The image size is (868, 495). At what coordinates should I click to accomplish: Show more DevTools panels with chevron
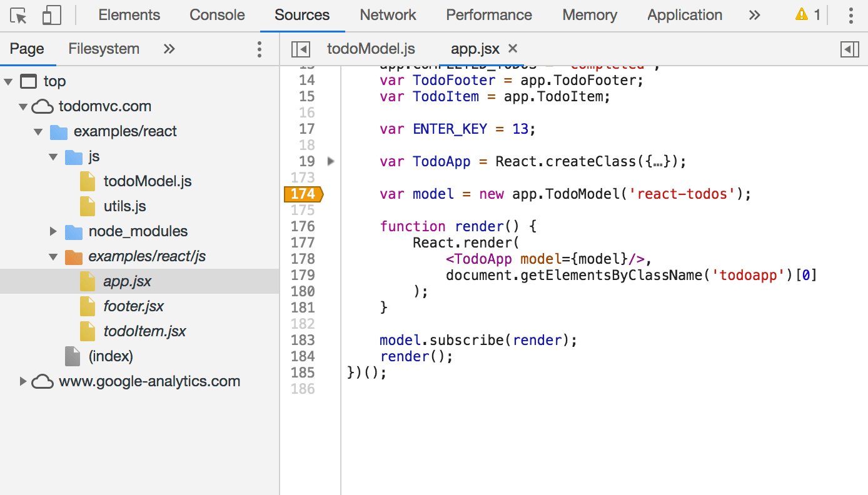tap(755, 16)
